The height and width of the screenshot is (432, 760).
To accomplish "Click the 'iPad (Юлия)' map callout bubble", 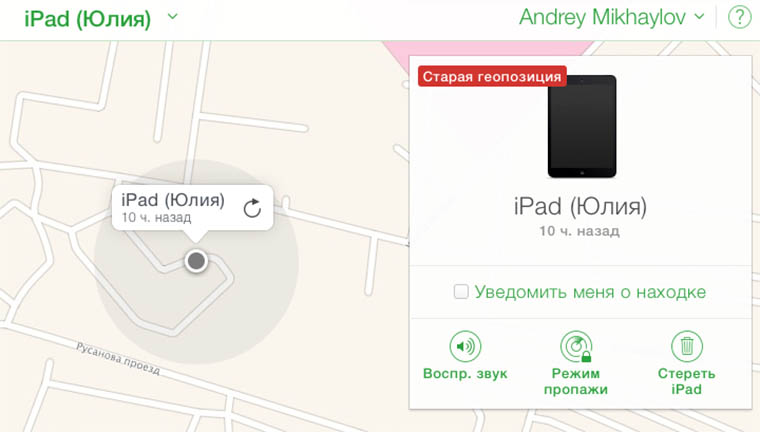I will 192,208.
